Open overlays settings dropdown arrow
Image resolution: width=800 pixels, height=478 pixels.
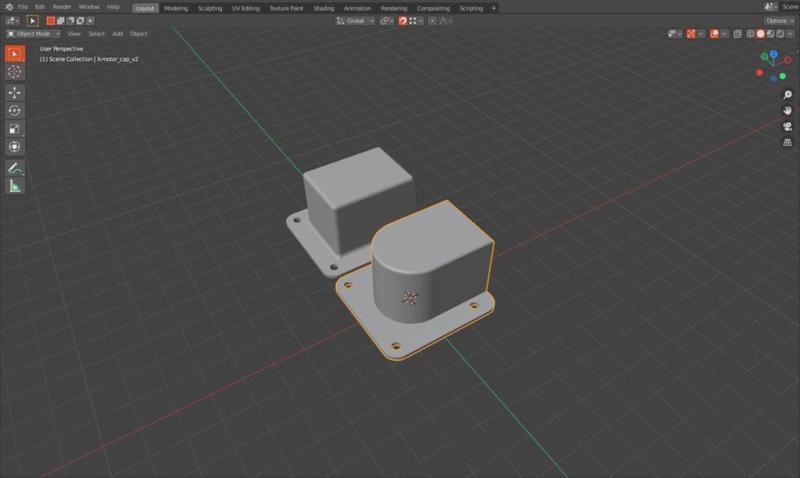point(724,34)
